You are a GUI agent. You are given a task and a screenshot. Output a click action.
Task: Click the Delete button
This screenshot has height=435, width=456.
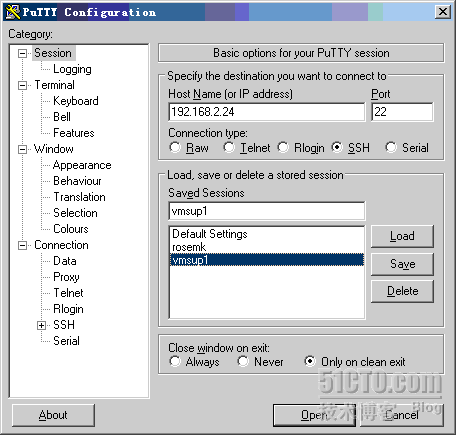[402, 291]
